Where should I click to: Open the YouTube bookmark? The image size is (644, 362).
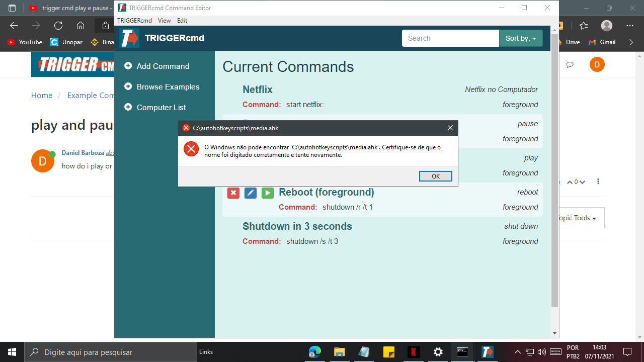coord(25,42)
